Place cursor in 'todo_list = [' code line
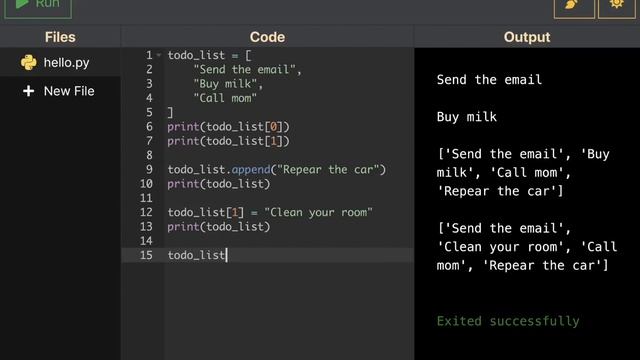 click(x=209, y=55)
